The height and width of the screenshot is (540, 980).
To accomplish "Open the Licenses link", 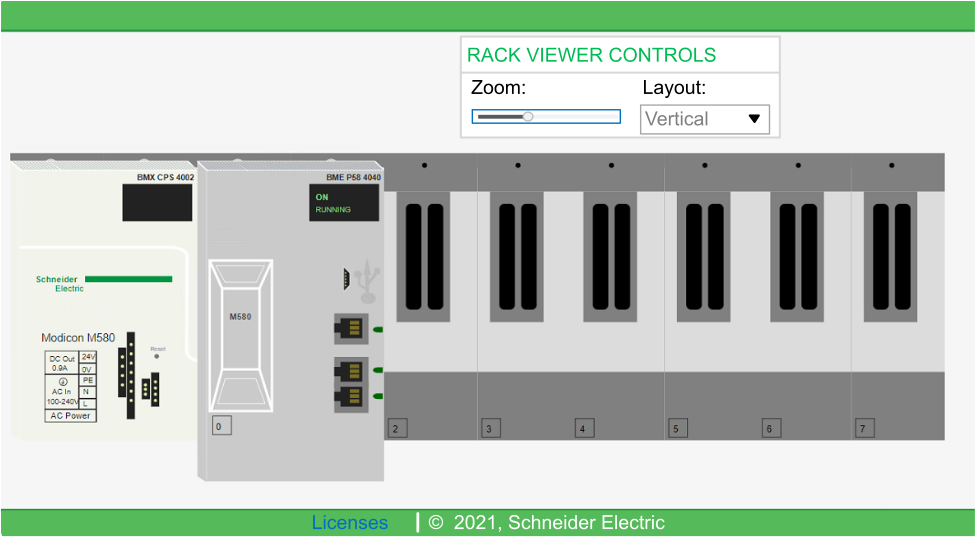I will click(349, 523).
